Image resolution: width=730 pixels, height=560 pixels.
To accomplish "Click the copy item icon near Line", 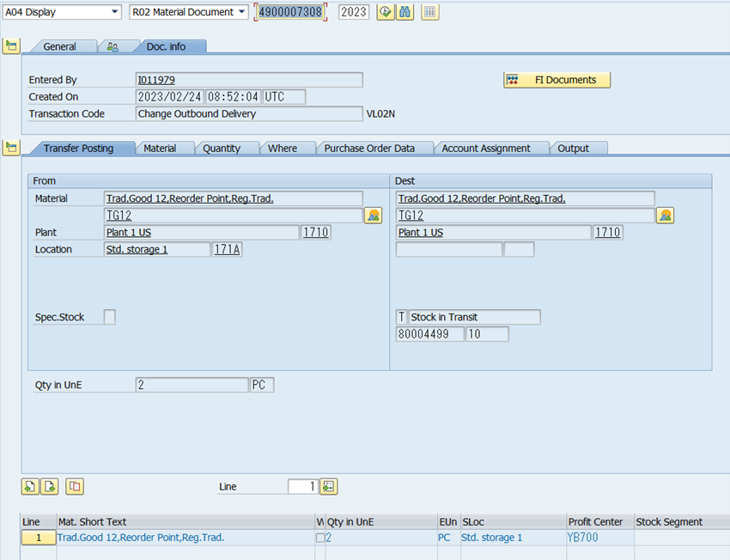I will point(75,487).
